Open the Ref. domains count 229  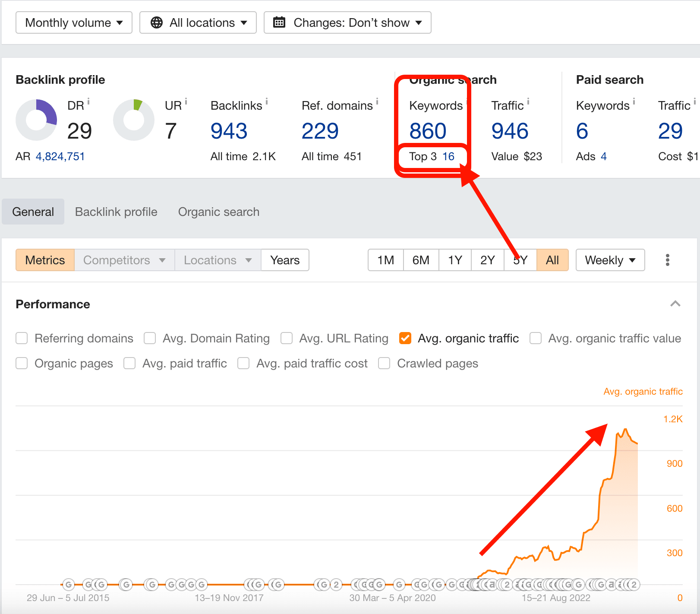pos(320,131)
